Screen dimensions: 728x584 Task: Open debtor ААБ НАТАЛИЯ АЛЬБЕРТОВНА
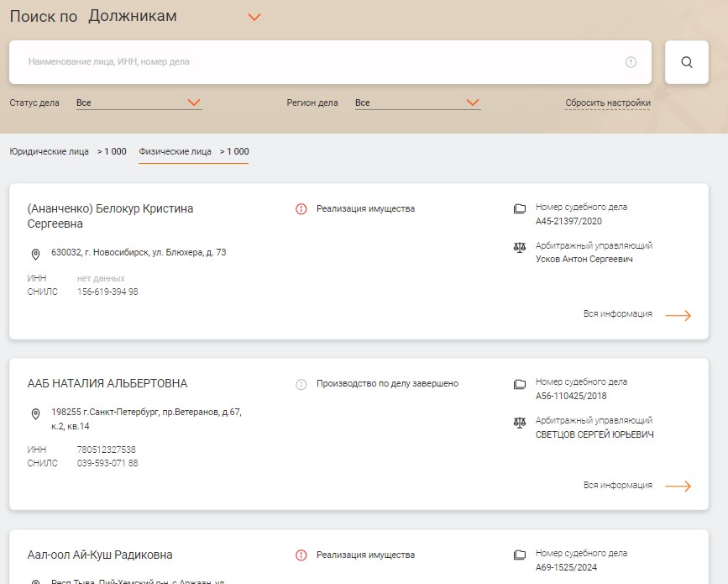click(x=107, y=383)
